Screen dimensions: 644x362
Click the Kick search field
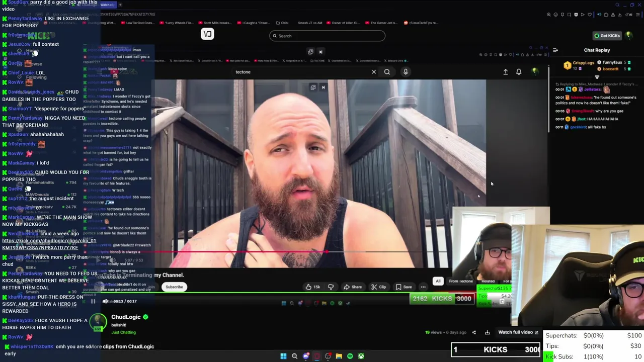pos(327,36)
